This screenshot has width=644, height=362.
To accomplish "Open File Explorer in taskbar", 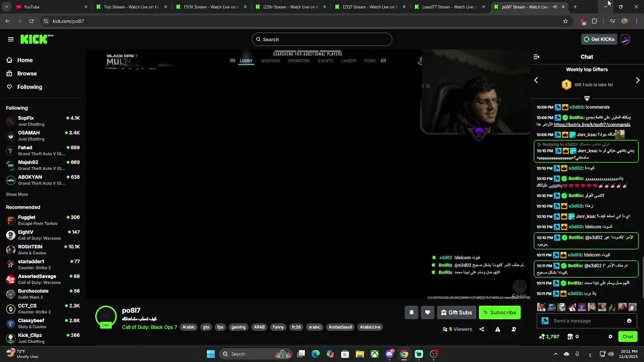I will click(x=360, y=354).
